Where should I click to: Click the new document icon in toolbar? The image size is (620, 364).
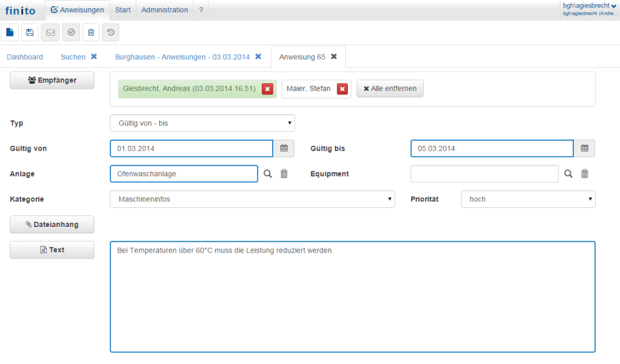(x=10, y=32)
